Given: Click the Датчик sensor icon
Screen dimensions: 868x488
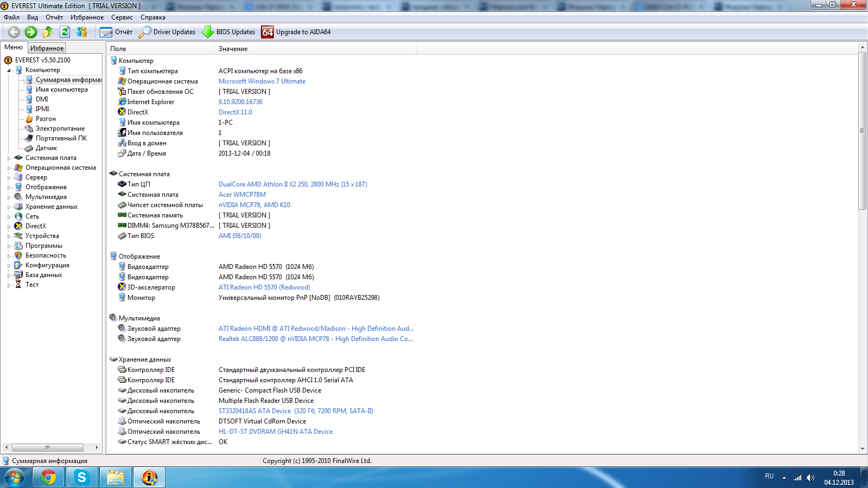Looking at the screenshot, I should point(29,148).
